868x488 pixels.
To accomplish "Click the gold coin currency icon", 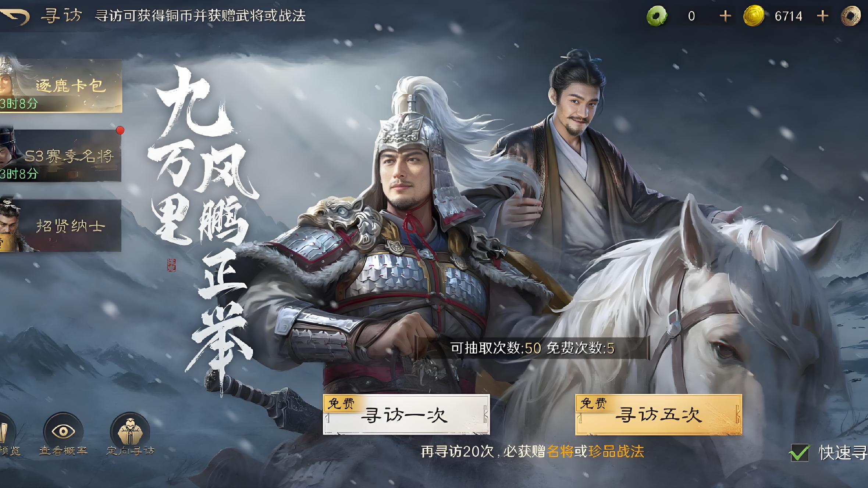I will pos(754,16).
